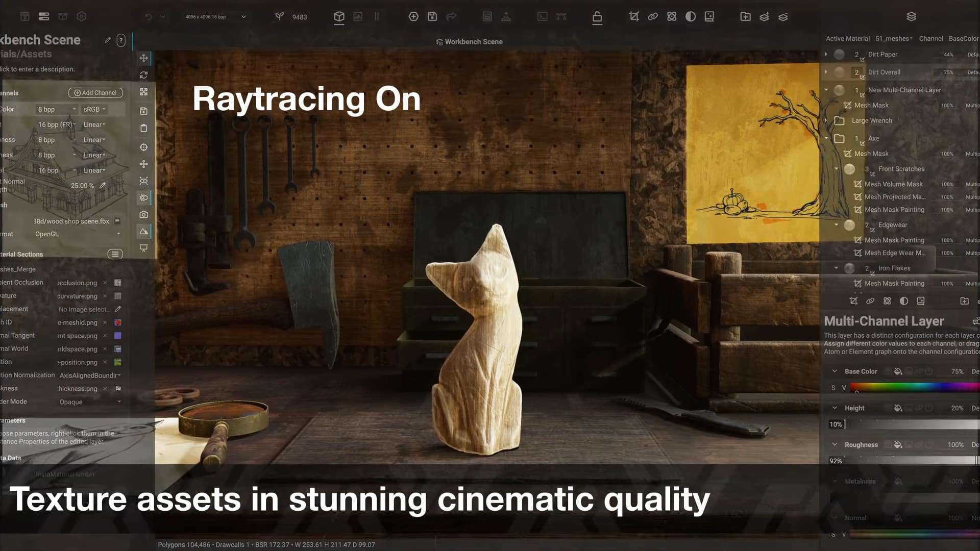This screenshot has height=551, width=980.
Task: Click the 3D cube viewport icon in top toolbar
Action: point(339,16)
